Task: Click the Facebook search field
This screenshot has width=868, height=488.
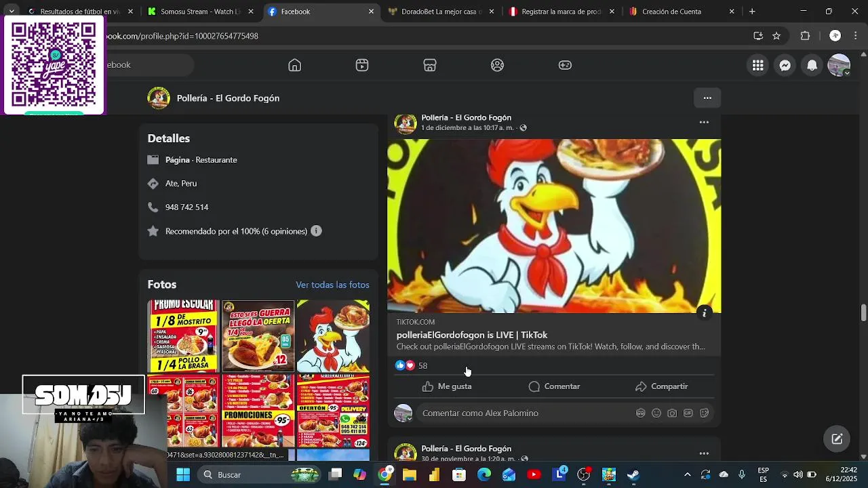Action: click(x=149, y=64)
